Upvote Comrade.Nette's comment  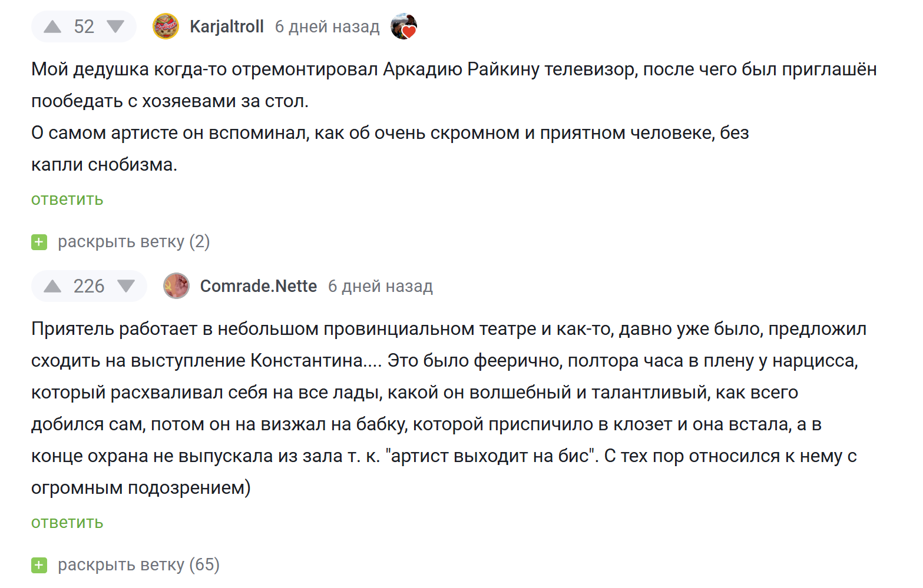pos(52,286)
